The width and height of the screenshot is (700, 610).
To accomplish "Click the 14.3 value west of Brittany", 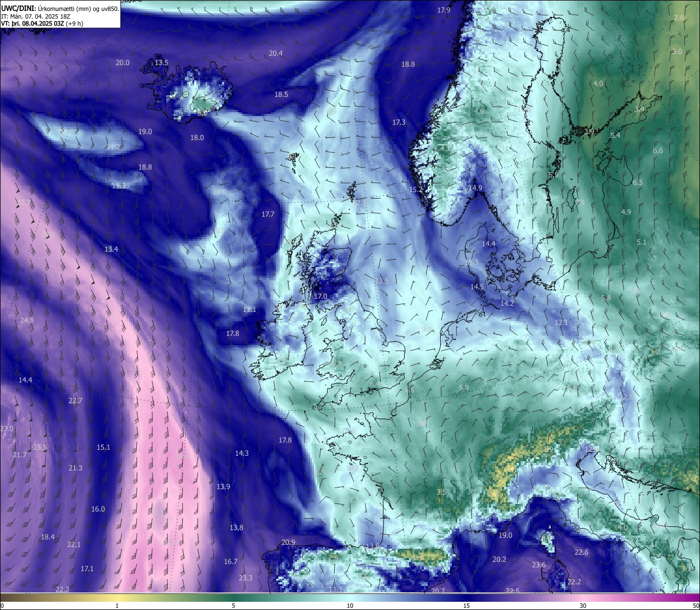I will (242, 454).
